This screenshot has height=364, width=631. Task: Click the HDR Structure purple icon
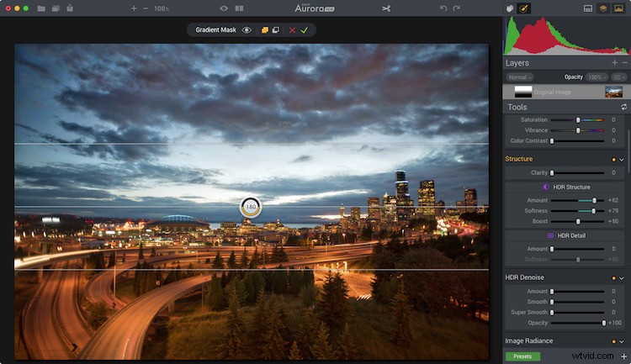click(546, 187)
